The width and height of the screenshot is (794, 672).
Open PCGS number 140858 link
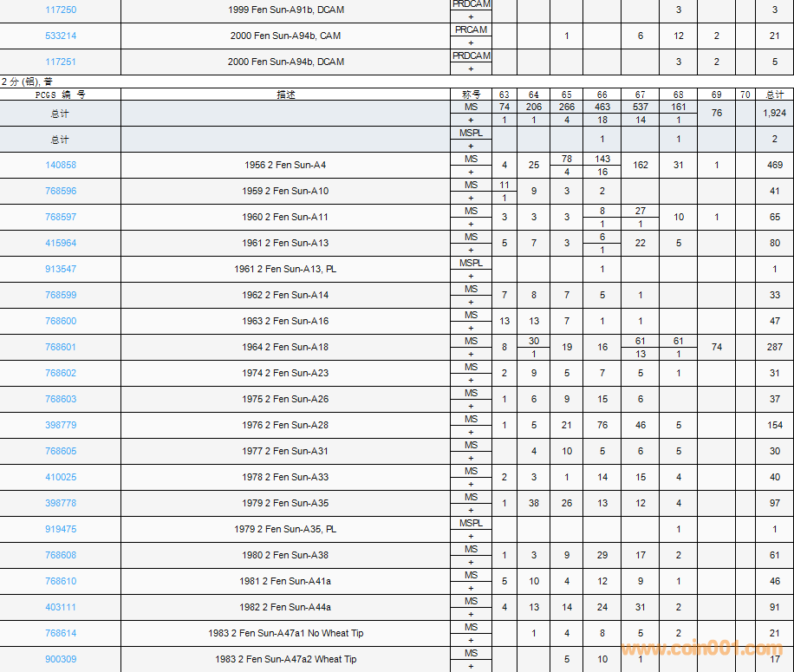(x=61, y=165)
